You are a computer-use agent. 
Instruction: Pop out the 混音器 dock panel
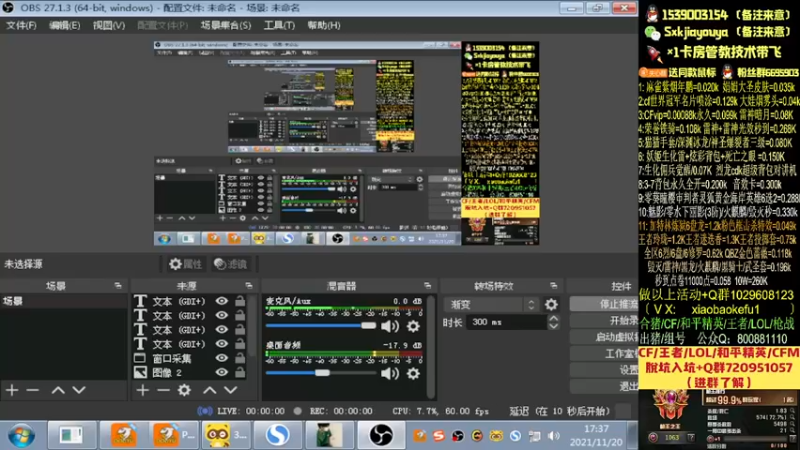point(427,286)
